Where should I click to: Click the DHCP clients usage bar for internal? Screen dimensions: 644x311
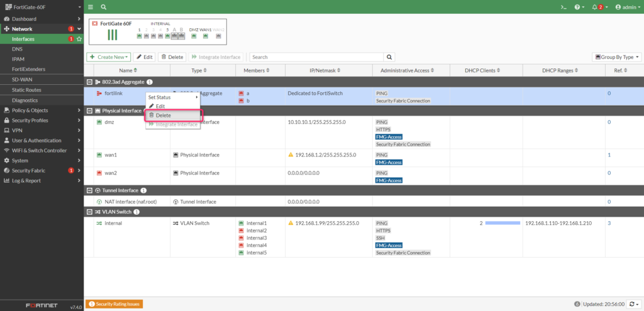coord(502,223)
